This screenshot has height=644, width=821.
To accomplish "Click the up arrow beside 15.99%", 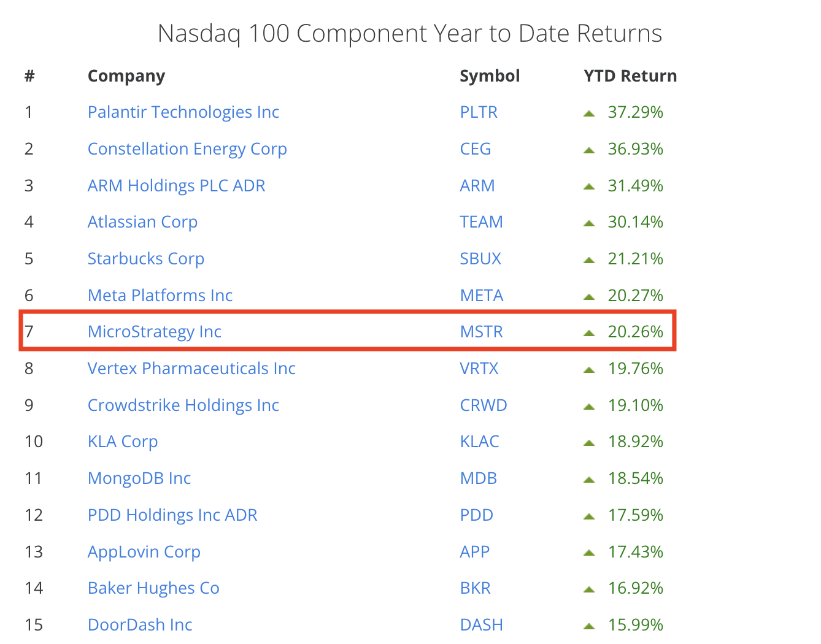I will [589, 626].
